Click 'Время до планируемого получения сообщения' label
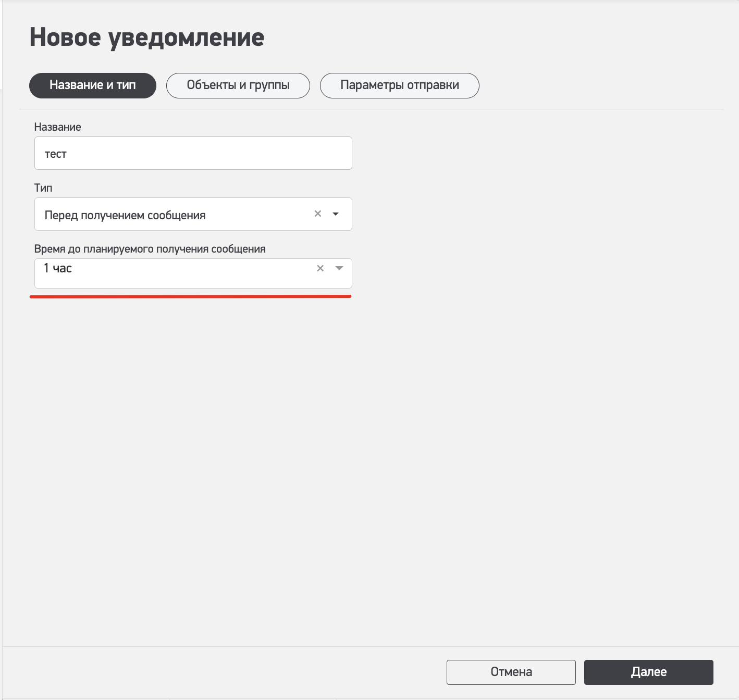This screenshot has height=700, width=739. pyautogui.click(x=150, y=249)
